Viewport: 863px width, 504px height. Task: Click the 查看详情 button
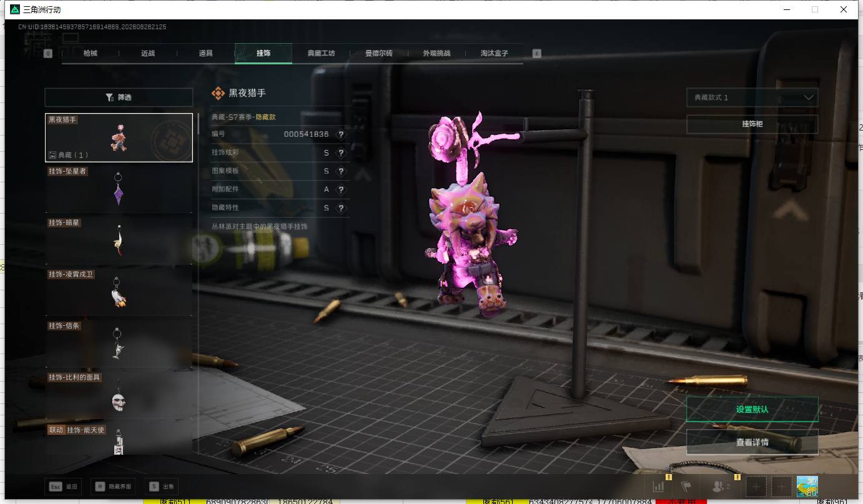point(752,442)
